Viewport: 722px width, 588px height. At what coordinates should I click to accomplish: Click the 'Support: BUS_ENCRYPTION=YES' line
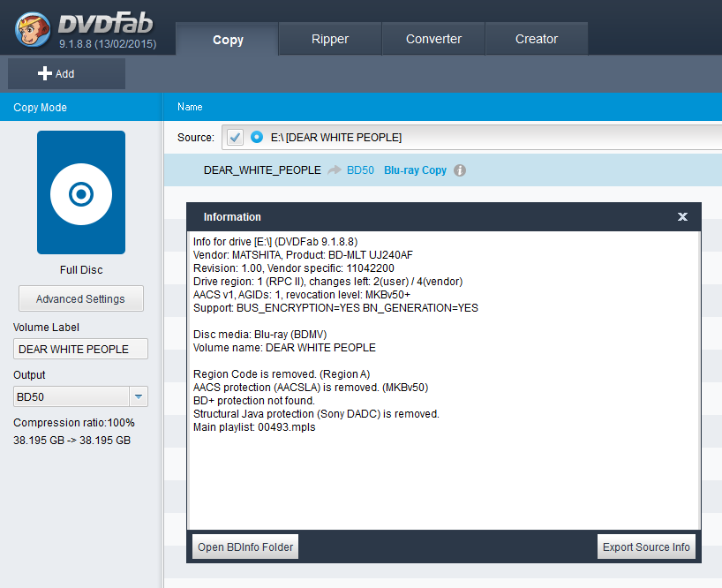click(x=335, y=308)
